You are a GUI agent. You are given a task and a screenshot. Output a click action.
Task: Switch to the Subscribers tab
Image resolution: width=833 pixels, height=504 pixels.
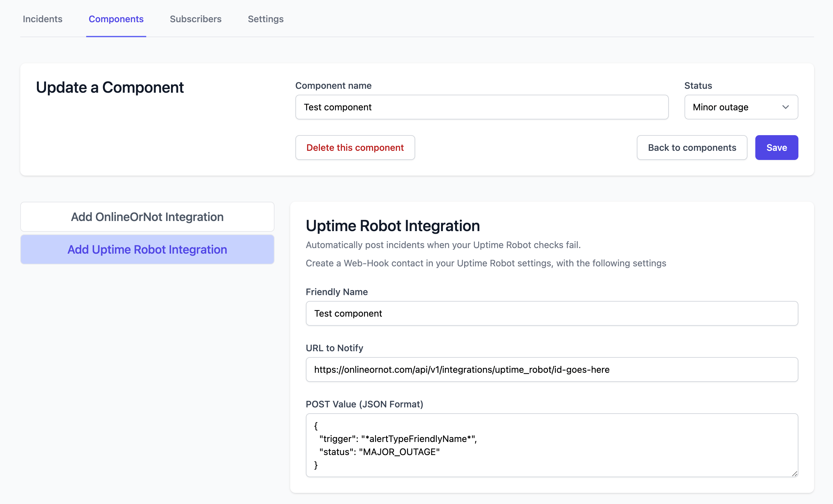pos(196,19)
